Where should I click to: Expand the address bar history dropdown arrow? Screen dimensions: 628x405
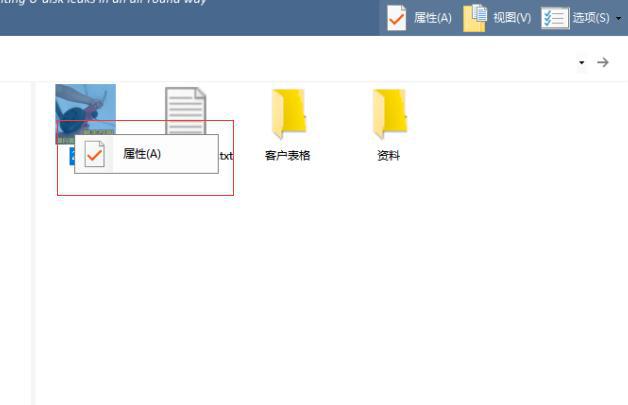pos(582,62)
